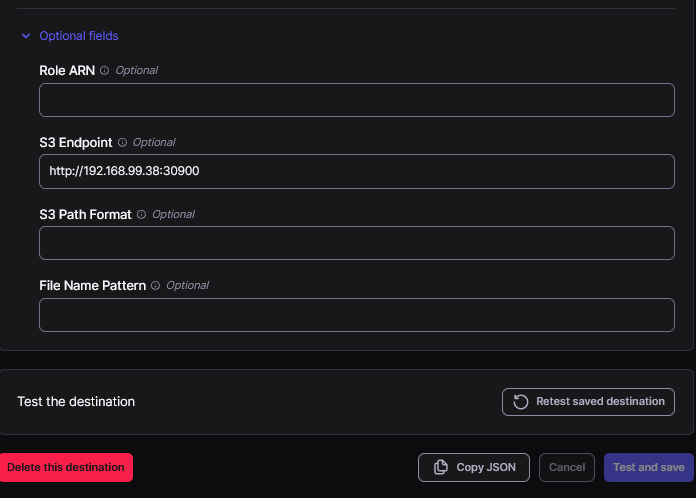
Task: Delete this destination
Action: (x=66, y=467)
